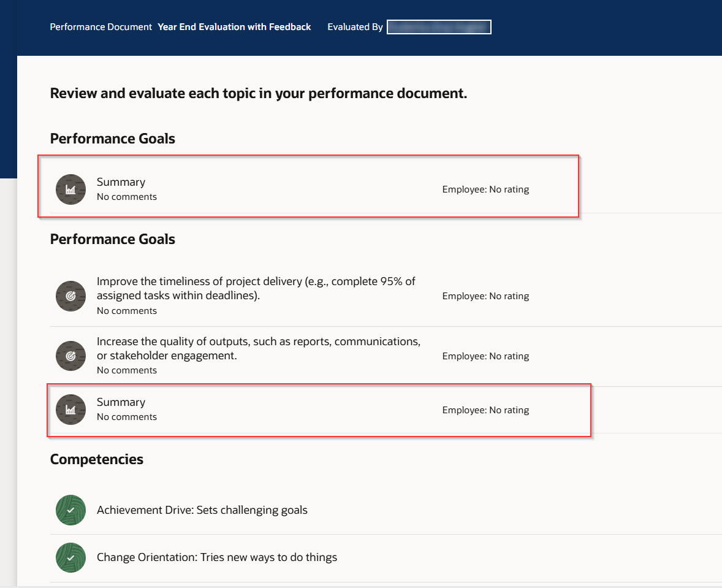Click the target icon beside Improve the timeliness goal

70,296
